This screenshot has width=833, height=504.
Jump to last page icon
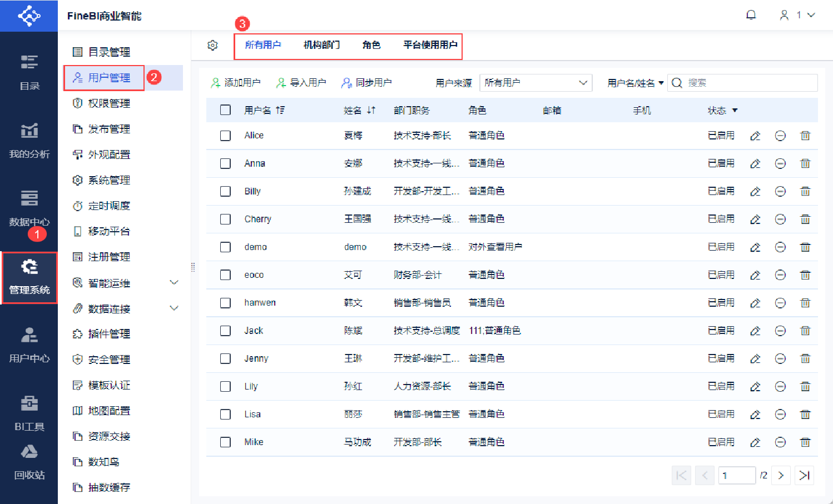[x=804, y=475]
